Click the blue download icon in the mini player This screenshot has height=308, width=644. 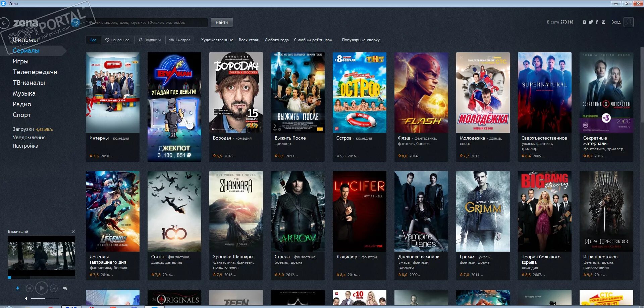point(17,288)
